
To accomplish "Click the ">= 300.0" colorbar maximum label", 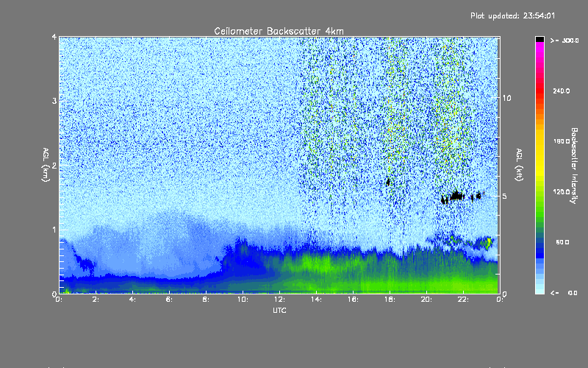I will click(x=564, y=40).
